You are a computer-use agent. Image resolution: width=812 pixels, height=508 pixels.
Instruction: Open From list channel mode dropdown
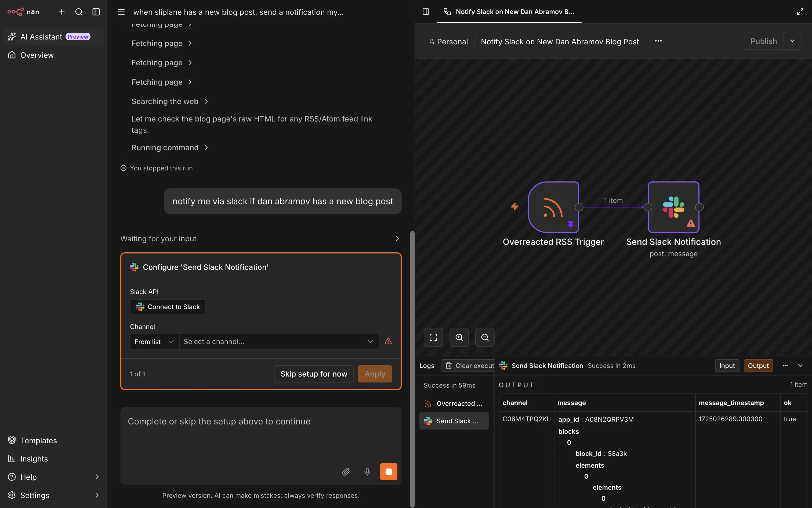tap(154, 342)
